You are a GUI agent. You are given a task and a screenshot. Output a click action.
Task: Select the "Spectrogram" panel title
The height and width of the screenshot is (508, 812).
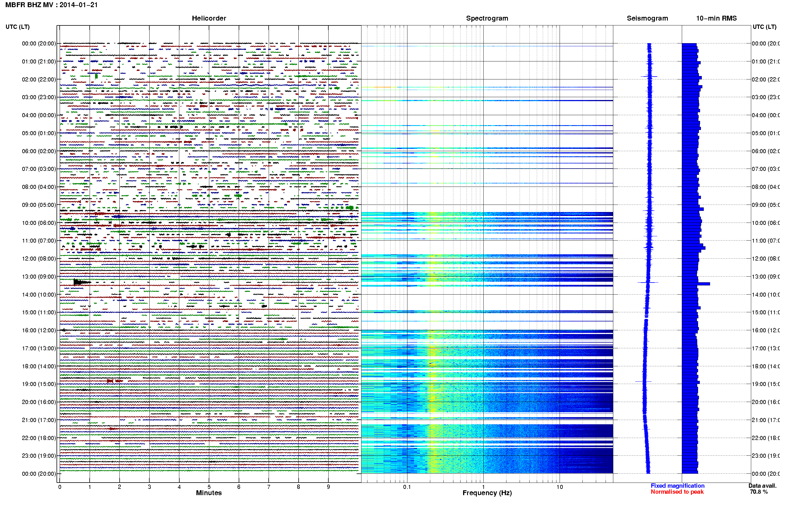[x=487, y=18]
